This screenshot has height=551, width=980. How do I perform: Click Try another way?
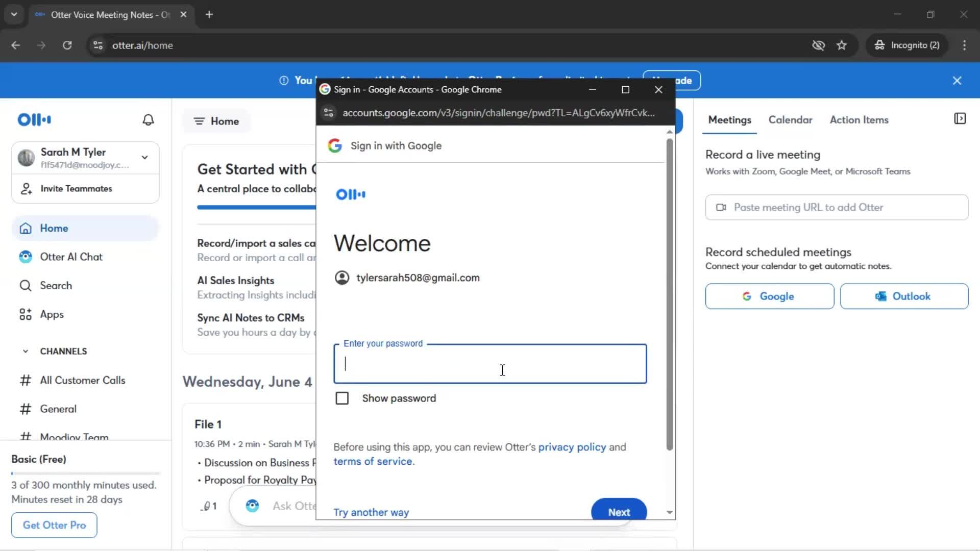coord(371,512)
